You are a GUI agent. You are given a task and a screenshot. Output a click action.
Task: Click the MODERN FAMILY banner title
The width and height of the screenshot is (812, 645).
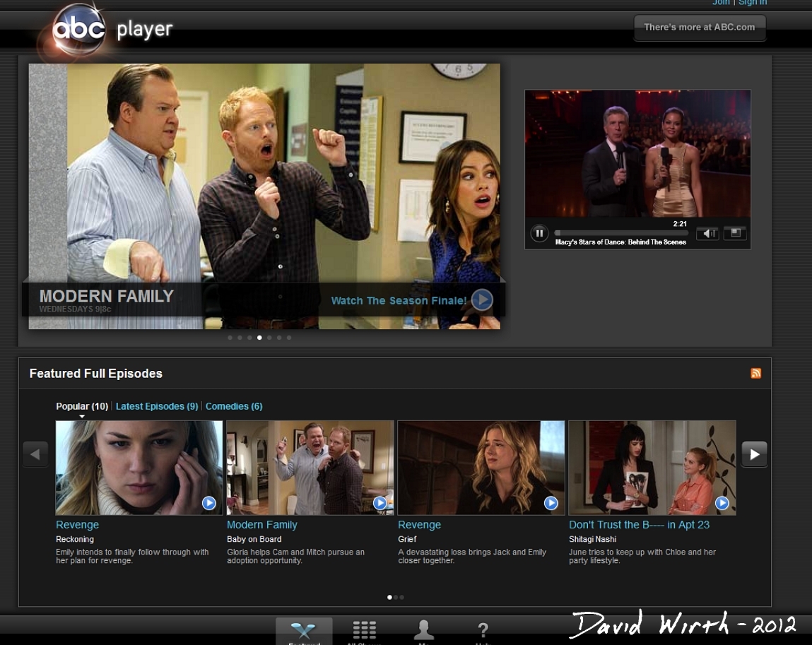(107, 296)
